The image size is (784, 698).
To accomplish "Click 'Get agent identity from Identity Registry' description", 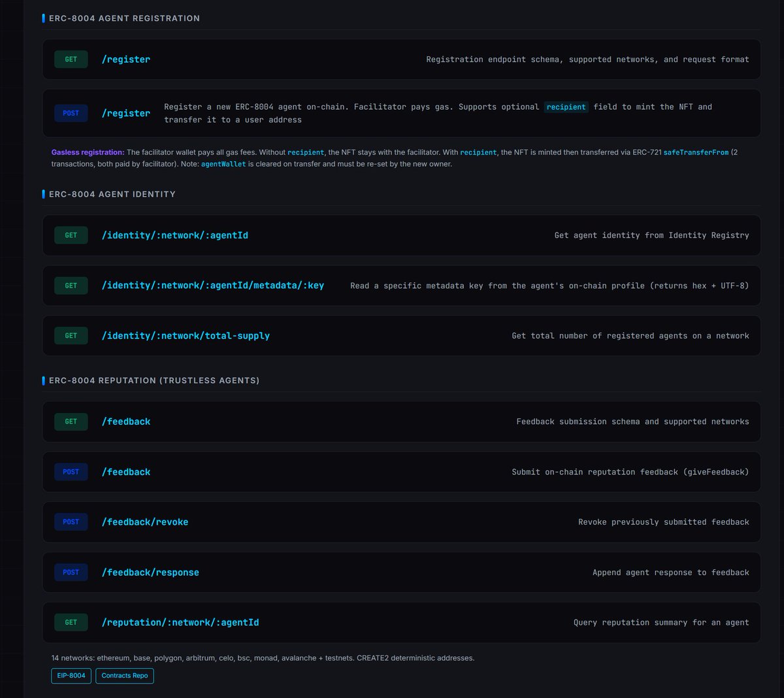I will tap(652, 235).
